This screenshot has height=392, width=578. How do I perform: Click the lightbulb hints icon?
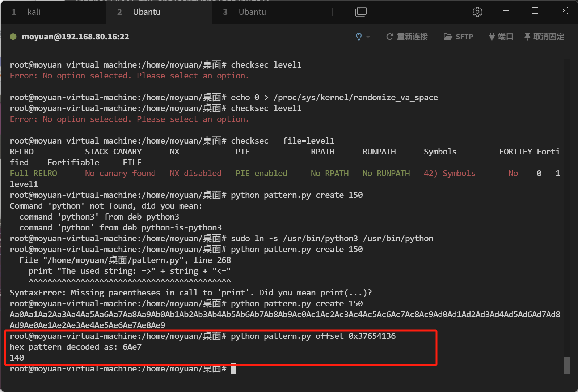click(x=359, y=37)
